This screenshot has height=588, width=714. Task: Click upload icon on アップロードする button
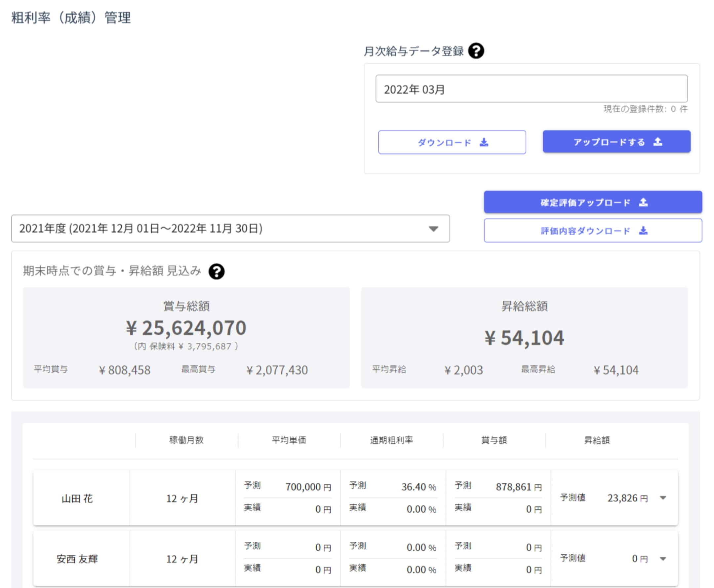(657, 142)
